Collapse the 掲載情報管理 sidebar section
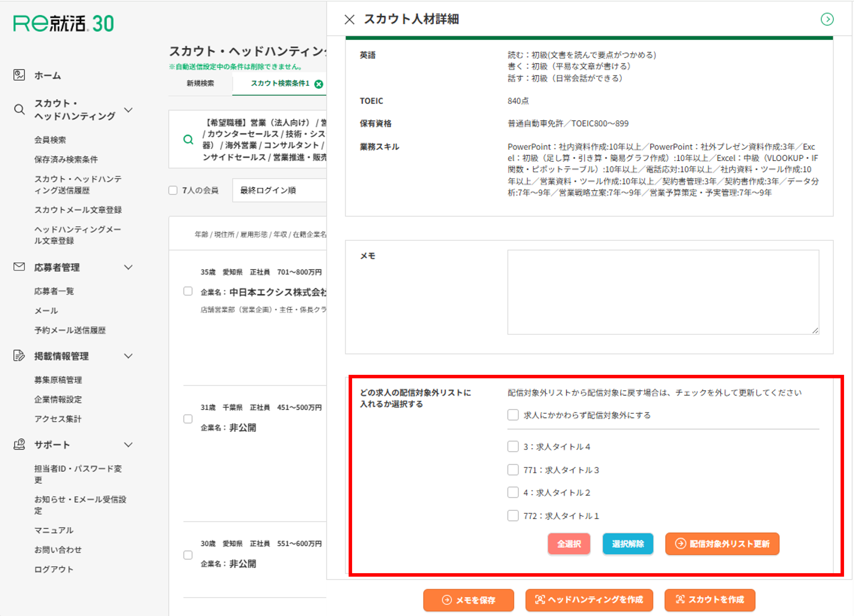This screenshot has height=616, width=854. pos(128,356)
